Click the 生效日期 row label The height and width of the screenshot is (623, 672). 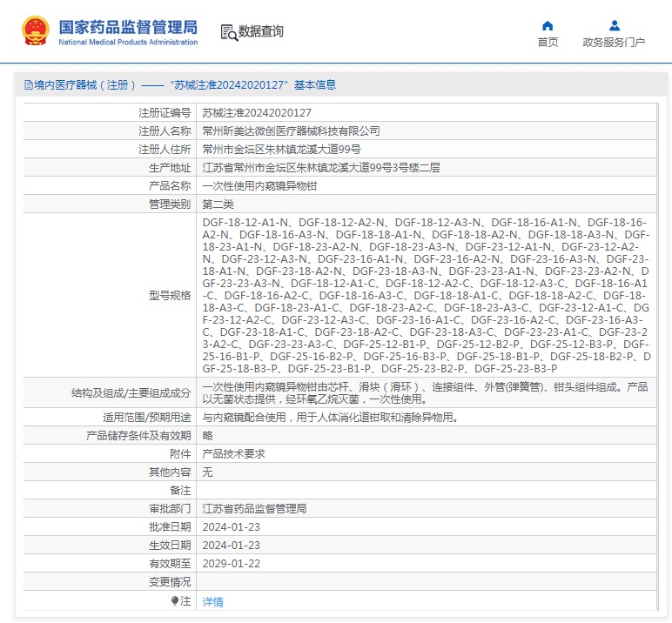pos(170,545)
